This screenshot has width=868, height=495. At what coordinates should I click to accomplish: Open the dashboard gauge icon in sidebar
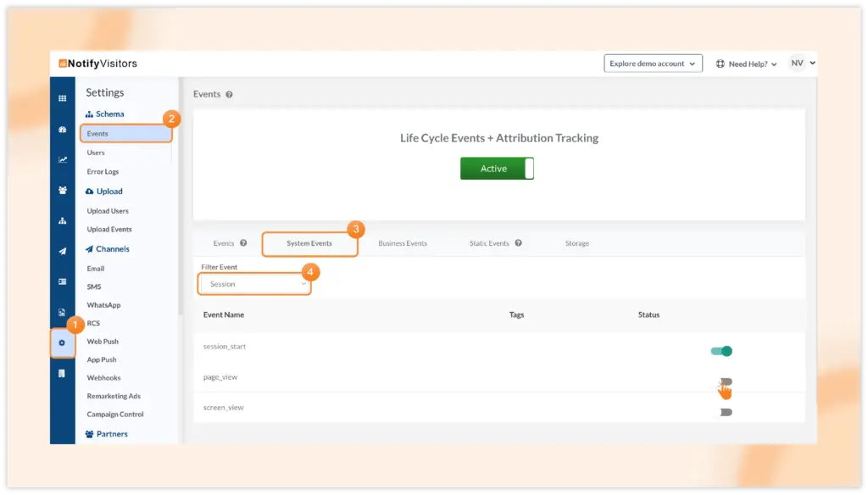pyautogui.click(x=62, y=130)
